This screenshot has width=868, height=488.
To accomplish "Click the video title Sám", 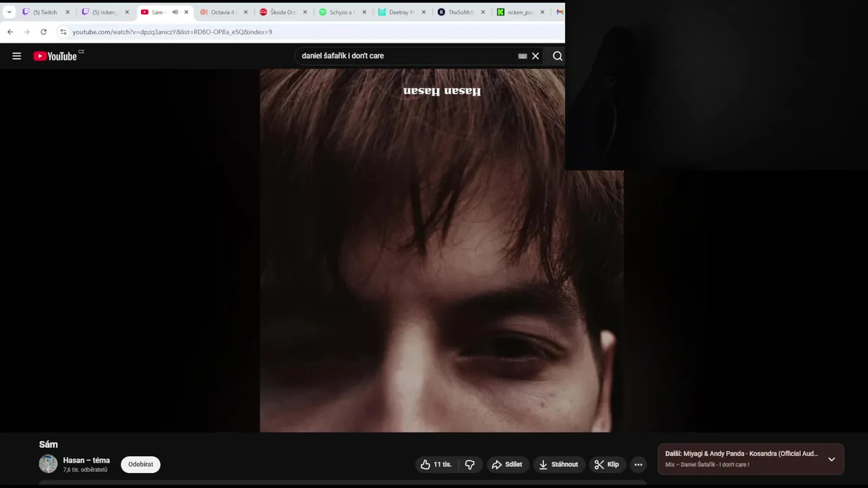I will [48, 445].
